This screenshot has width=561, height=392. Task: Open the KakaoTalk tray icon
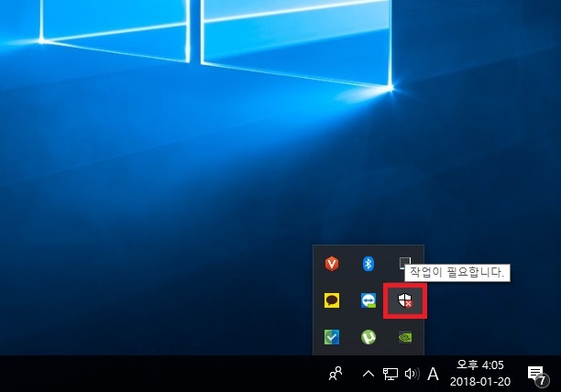(332, 300)
